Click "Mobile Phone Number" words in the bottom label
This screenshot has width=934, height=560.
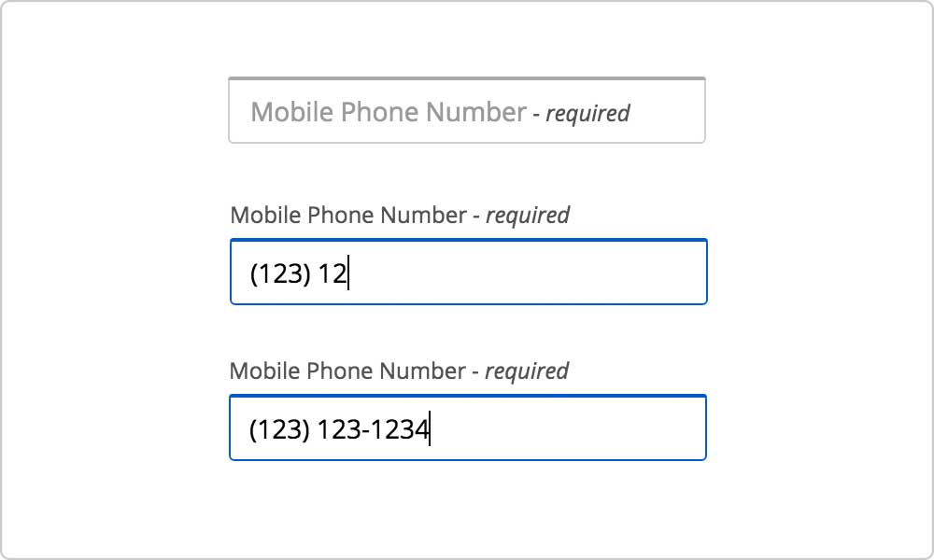(x=347, y=371)
